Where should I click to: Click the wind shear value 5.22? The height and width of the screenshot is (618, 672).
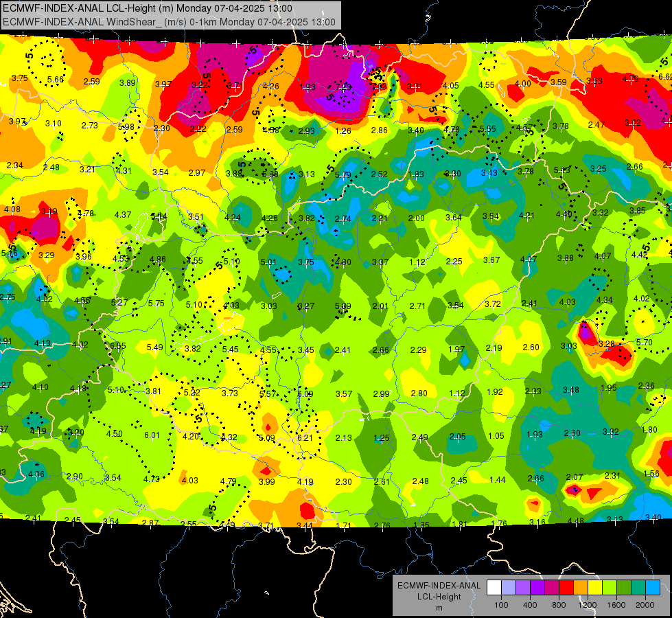click(192, 392)
